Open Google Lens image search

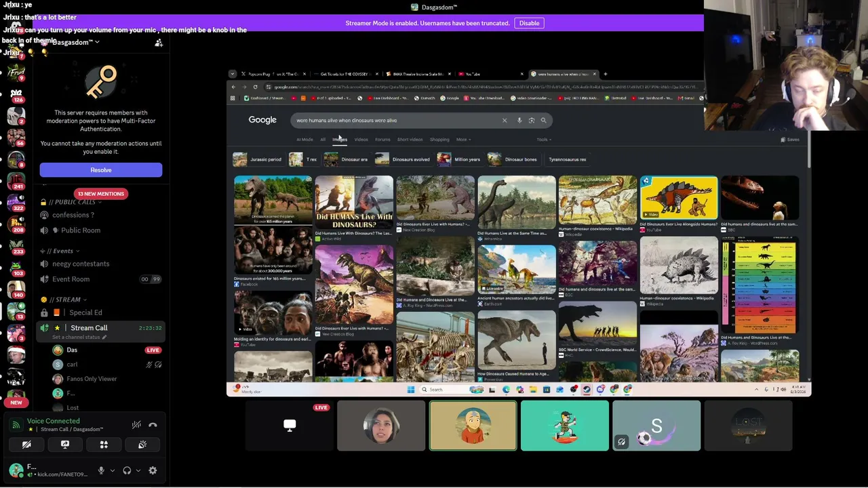(x=532, y=121)
